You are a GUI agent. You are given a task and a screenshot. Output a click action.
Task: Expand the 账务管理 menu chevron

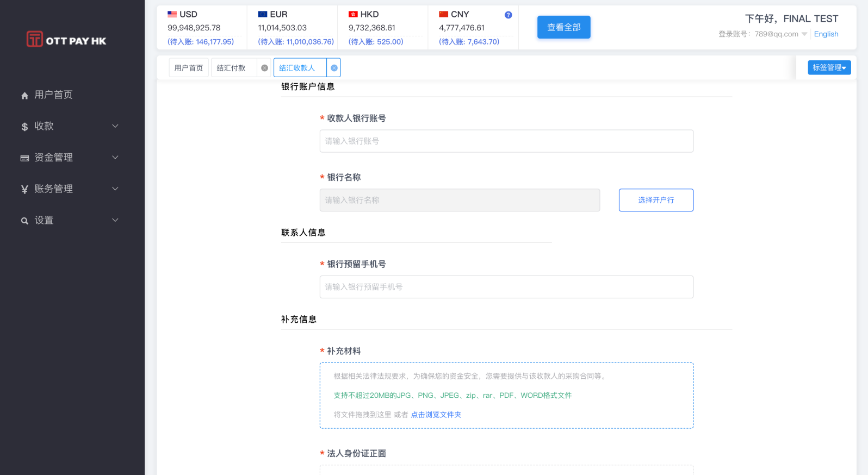(x=115, y=189)
